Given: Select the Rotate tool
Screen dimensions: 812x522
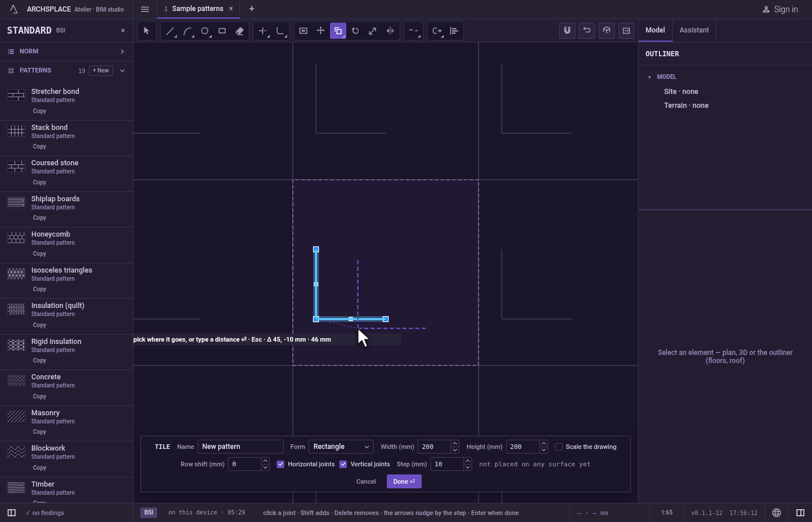Looking at the screenshot, I should [356, 31].
